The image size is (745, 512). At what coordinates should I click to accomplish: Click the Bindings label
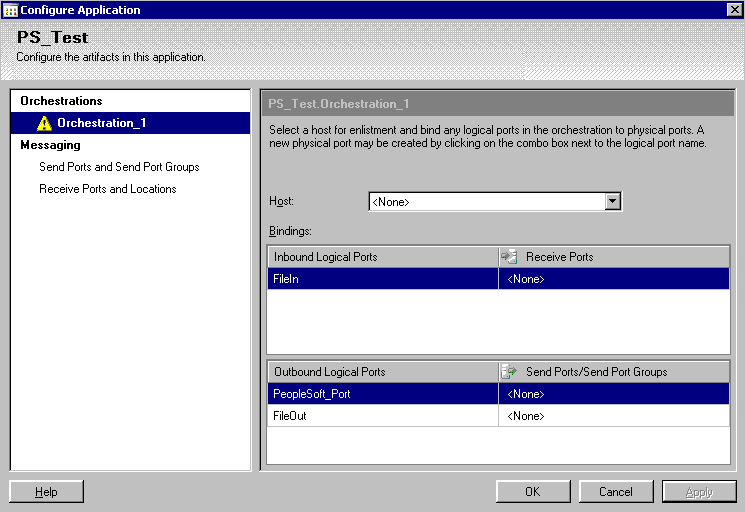pos(290,231)
